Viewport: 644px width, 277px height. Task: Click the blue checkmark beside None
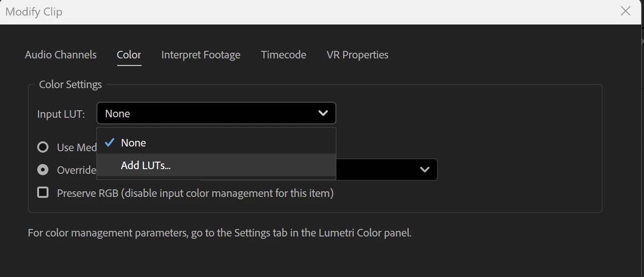(110, 142)
